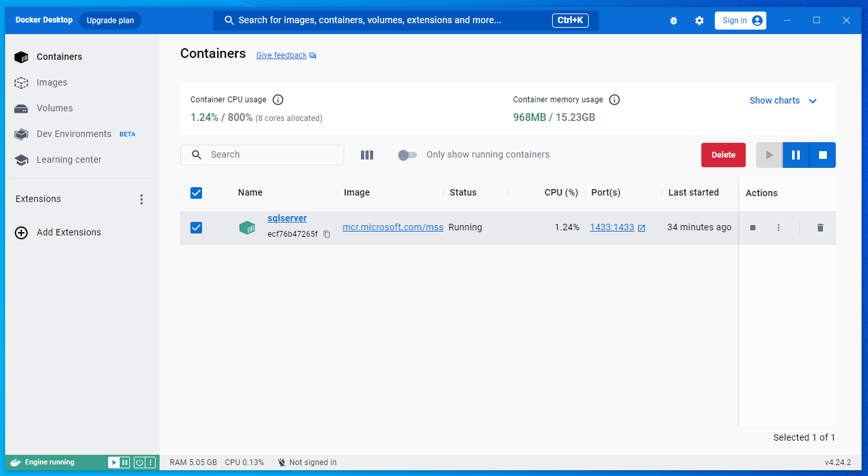This screenshot has height=476, width=868.
Task: Open the Extensions three-dot menu
Action: [x=142, y=199]
